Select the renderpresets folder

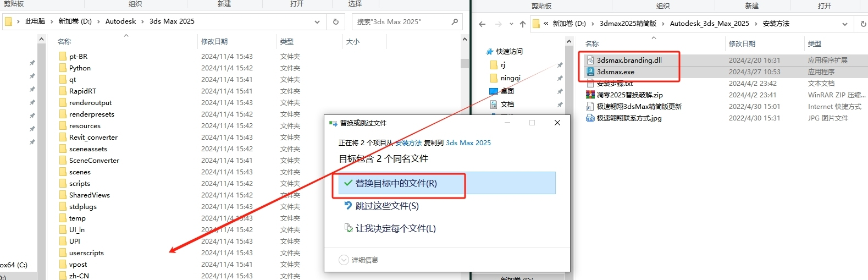click(91, 114)
